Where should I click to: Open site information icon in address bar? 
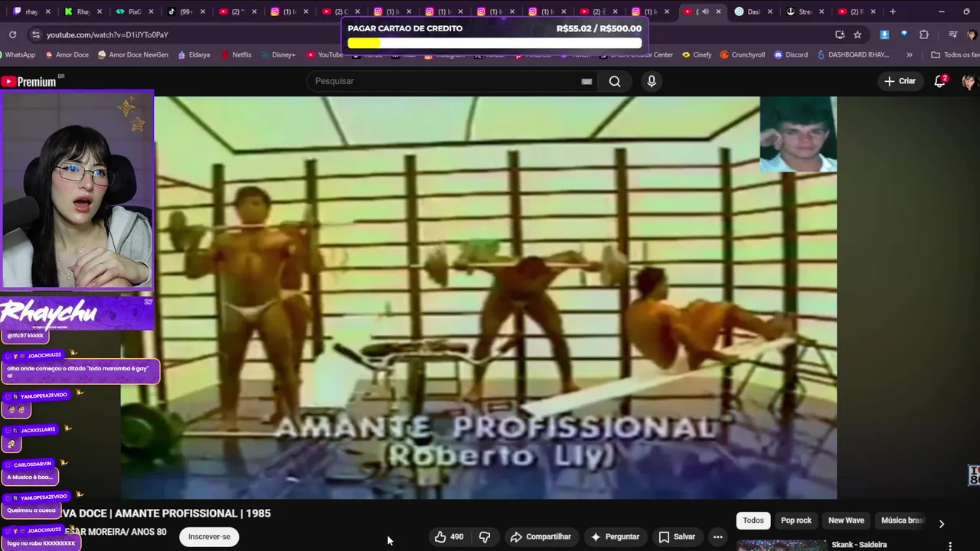click(35, 34)
